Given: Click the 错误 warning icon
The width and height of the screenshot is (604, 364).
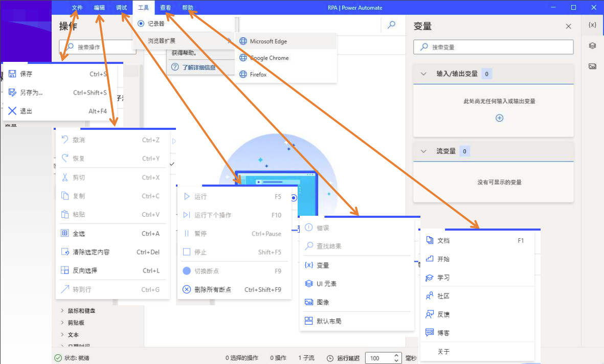Looking at the screenshot, I should click(x=308, y=227).
